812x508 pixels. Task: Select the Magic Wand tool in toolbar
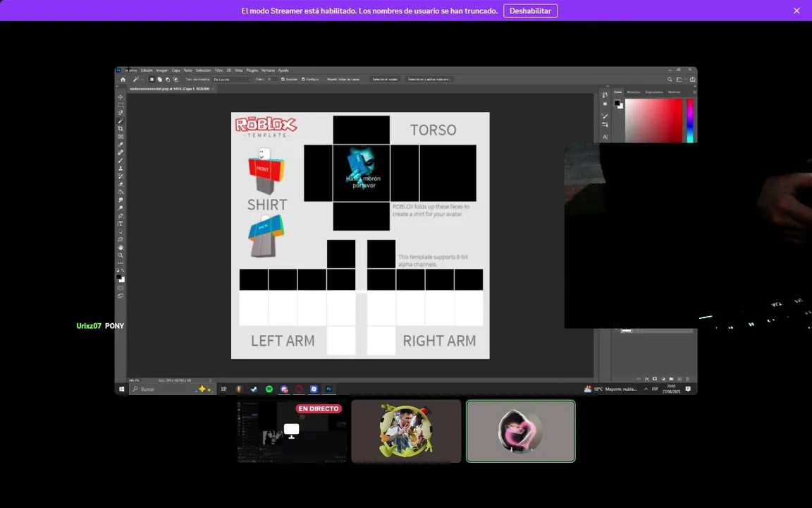(x=121, y=121)
